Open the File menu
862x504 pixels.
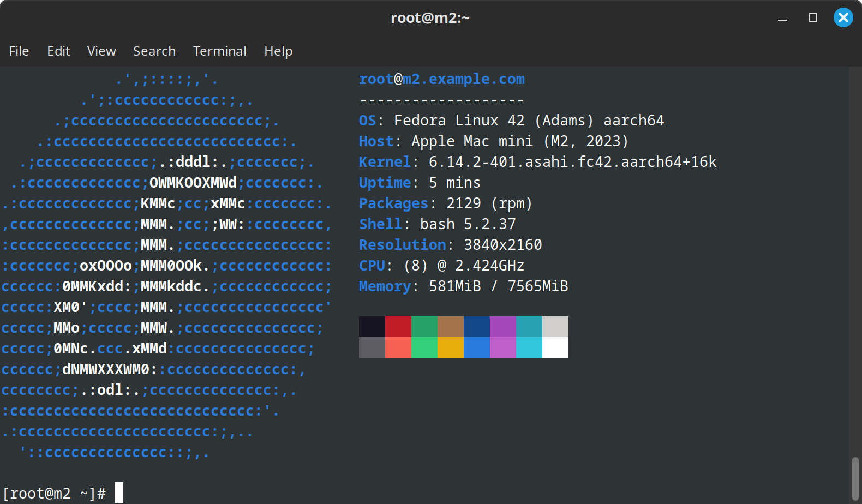19,51
